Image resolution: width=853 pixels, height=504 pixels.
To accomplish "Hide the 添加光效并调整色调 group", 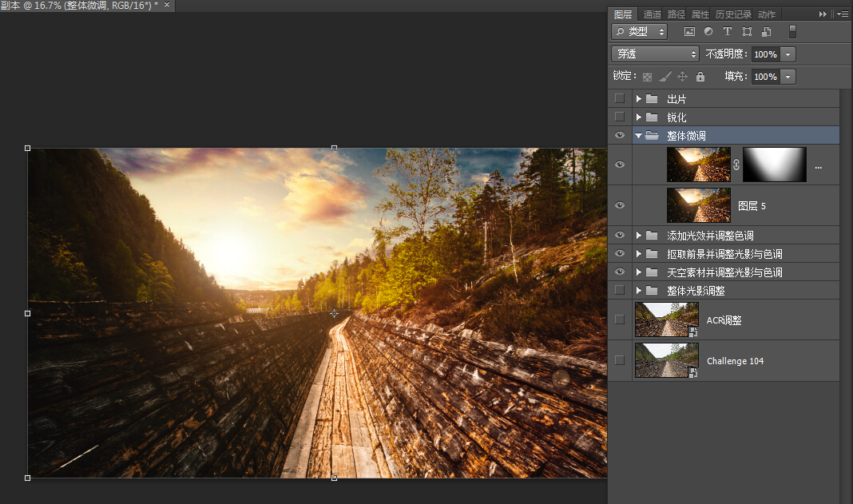I will coord(620,235).
